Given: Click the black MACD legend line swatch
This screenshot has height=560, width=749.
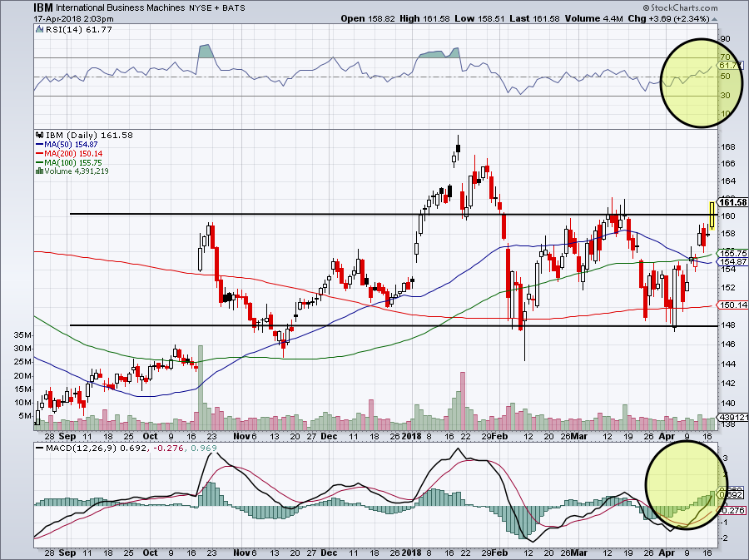Looking at the screenshot, I should pos(40,448).
